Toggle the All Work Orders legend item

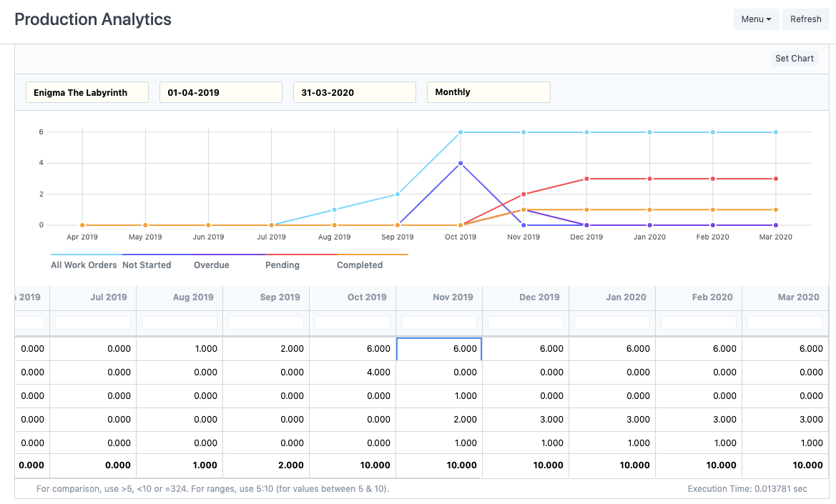tap(84, 265)
